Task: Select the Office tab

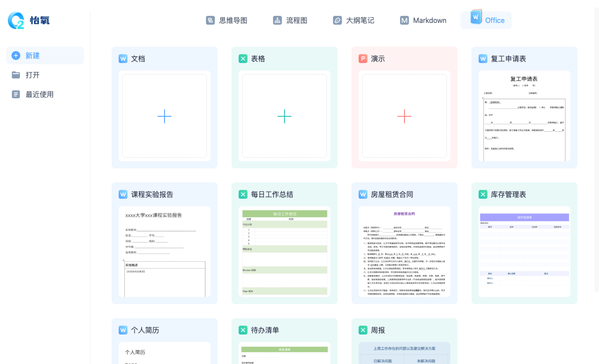Action: coord(486,20)
